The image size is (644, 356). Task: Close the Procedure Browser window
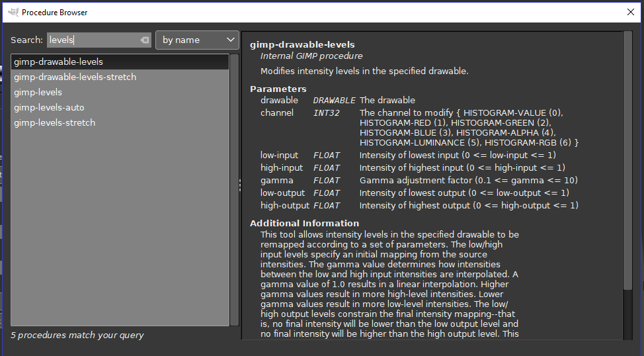[x=631, y=13]
